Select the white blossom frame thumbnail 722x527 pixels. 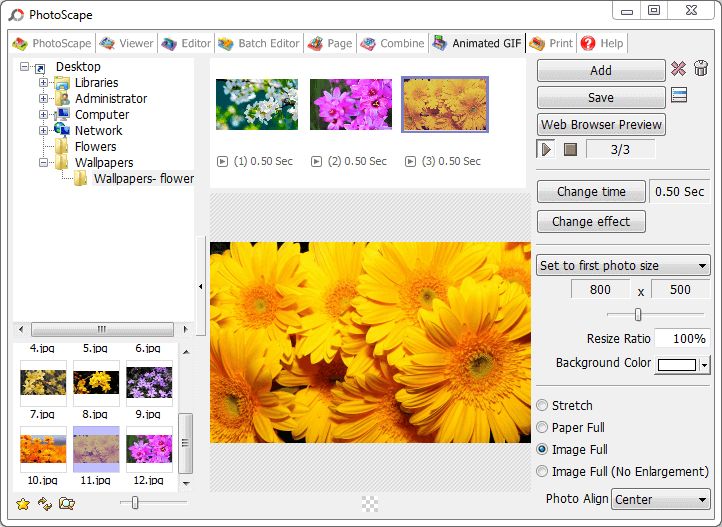tap(257, 104)
